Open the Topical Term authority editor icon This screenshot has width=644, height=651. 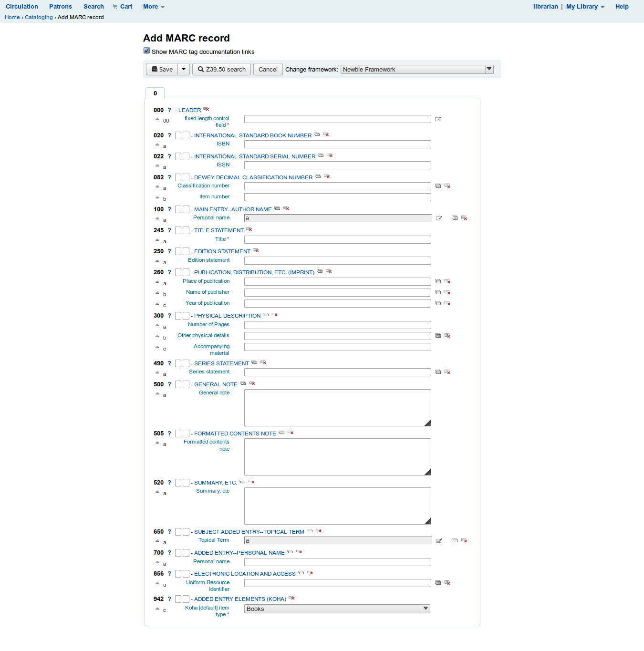pyautogui.click(x=439, y=541)
